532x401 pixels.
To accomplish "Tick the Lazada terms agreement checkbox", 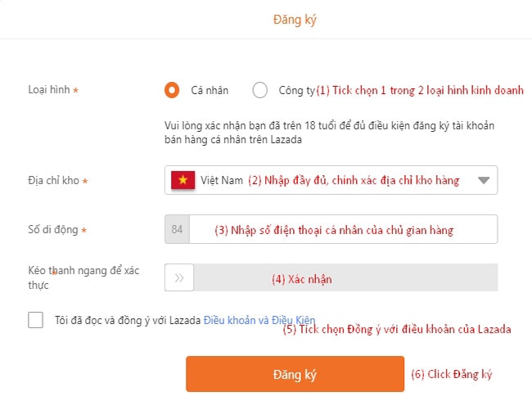I will pos(35,320).
